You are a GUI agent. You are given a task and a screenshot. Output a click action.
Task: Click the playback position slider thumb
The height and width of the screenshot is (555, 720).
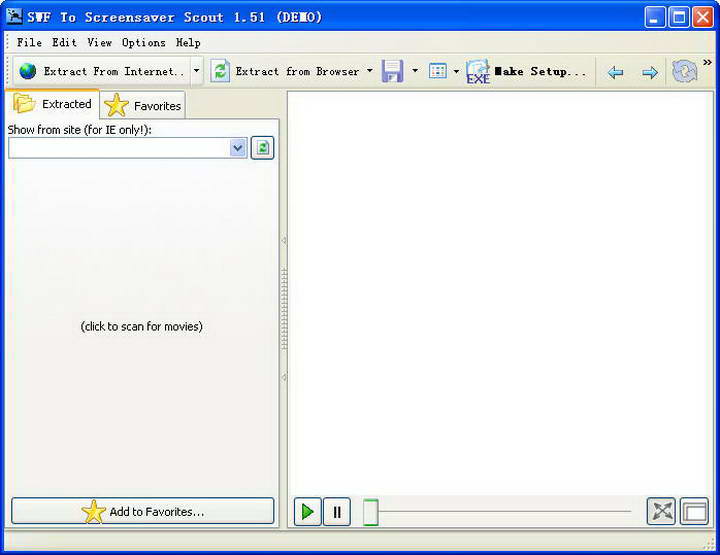[x=371, y=511]
